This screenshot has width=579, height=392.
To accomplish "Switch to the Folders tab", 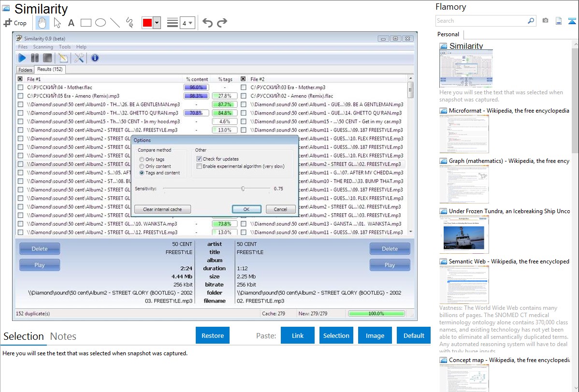I will [x=25, y=70].
